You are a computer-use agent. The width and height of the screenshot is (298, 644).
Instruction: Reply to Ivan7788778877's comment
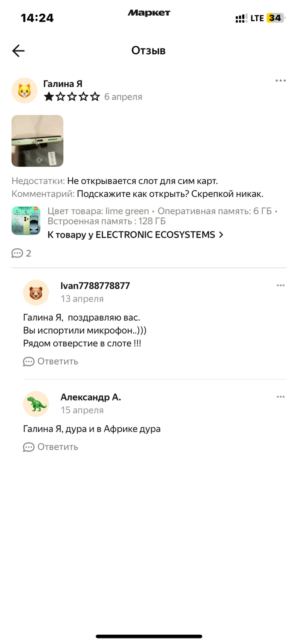coord(51,361)
